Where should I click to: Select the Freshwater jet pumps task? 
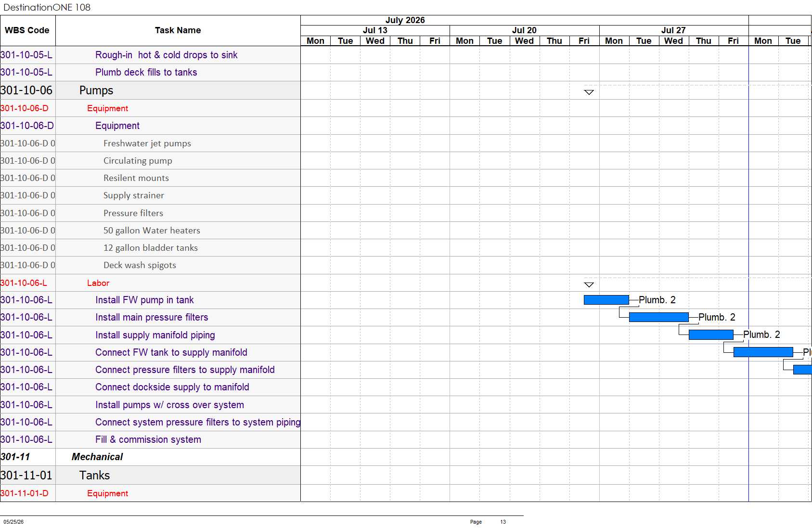pos(147,143)
